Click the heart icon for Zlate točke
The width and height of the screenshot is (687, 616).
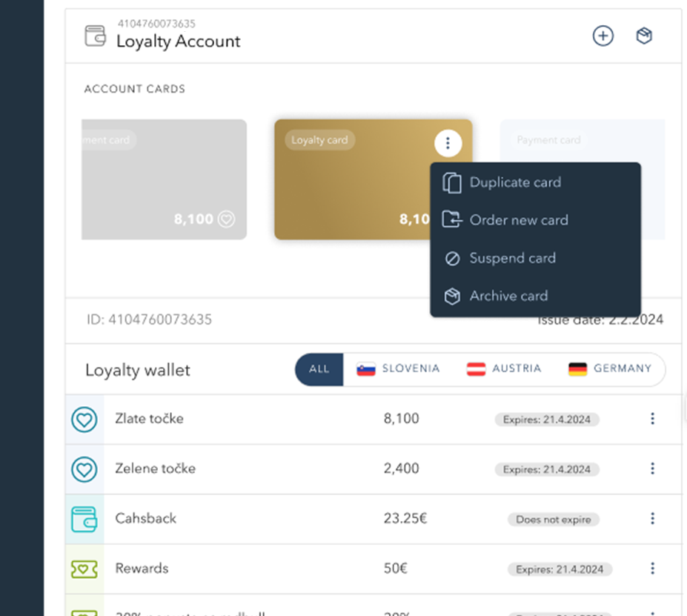[x=84, y=420]
